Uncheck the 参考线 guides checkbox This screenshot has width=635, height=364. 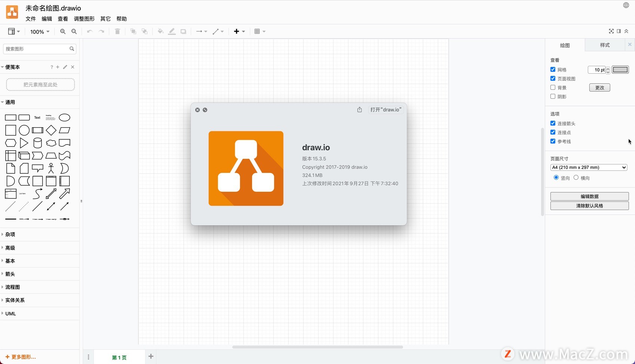[x=553, y=141]
